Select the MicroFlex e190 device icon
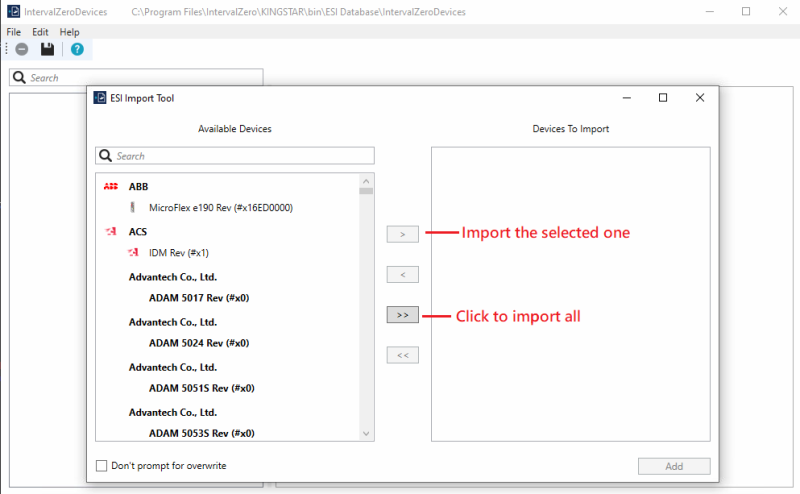The height and width of the screenshot is (494, 800). click(133, 208)
